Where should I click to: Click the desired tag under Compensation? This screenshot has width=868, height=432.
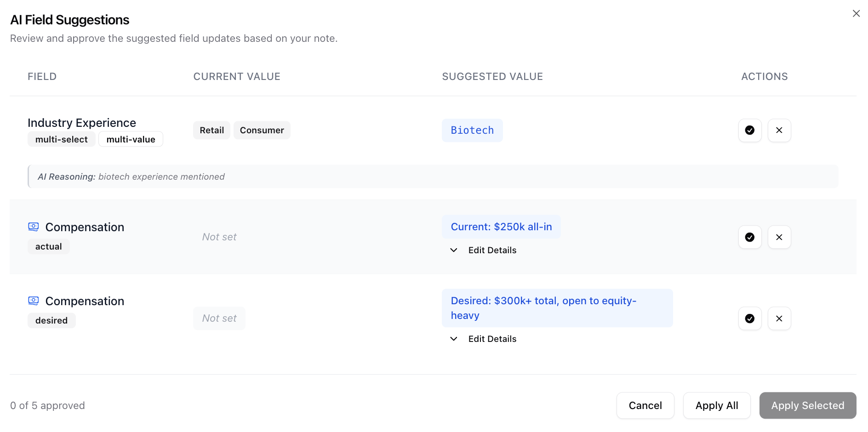[51, 320]
